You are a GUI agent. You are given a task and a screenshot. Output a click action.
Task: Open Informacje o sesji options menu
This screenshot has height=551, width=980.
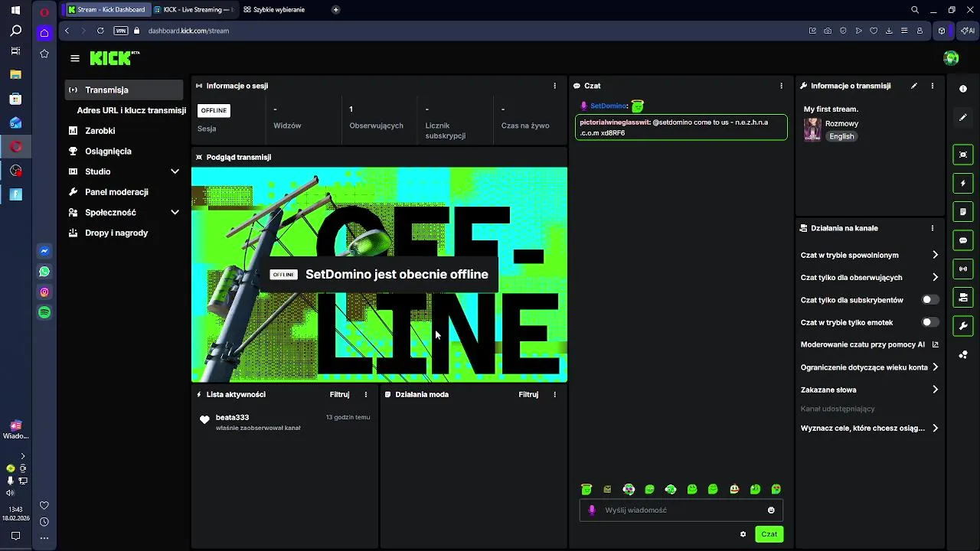(555, 86)
